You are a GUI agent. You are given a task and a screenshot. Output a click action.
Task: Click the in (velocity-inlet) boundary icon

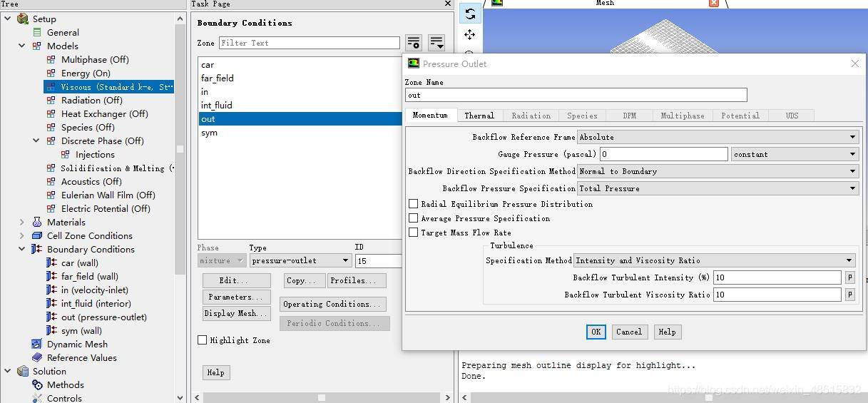pos(51,290)
